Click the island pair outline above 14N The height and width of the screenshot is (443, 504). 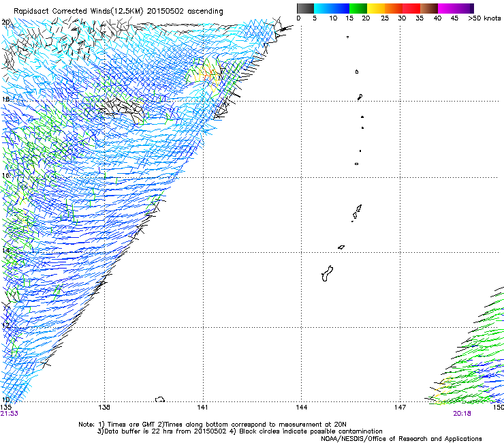(357, 212)
